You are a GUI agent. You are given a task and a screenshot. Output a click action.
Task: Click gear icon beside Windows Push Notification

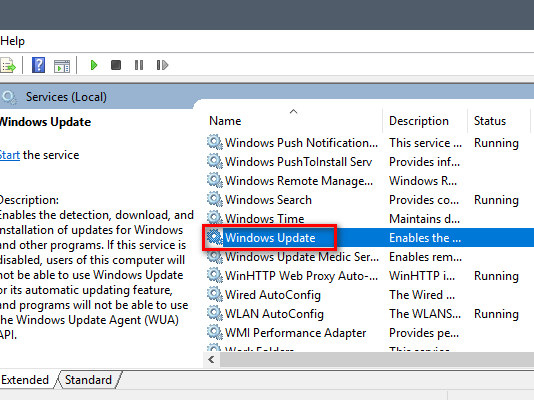click(215, 142)
